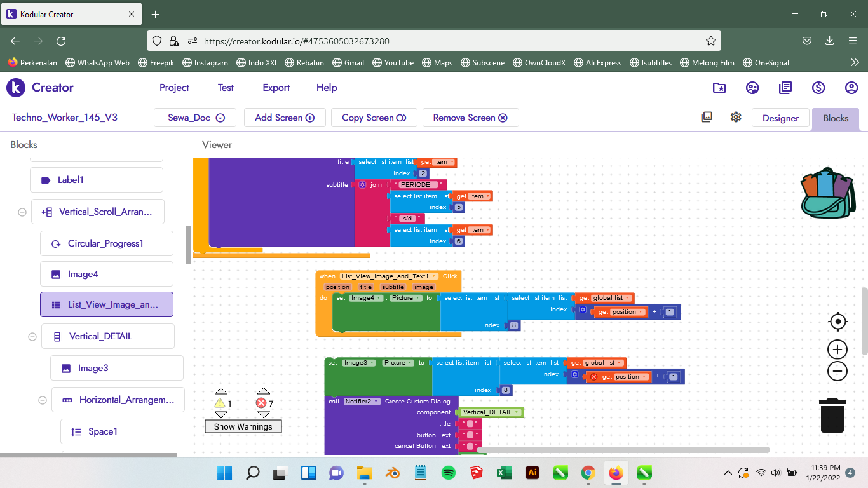Open the Sewa_Doc screen dropdown
The width and height of the screenshot is (868, 488).
(196, 118)
